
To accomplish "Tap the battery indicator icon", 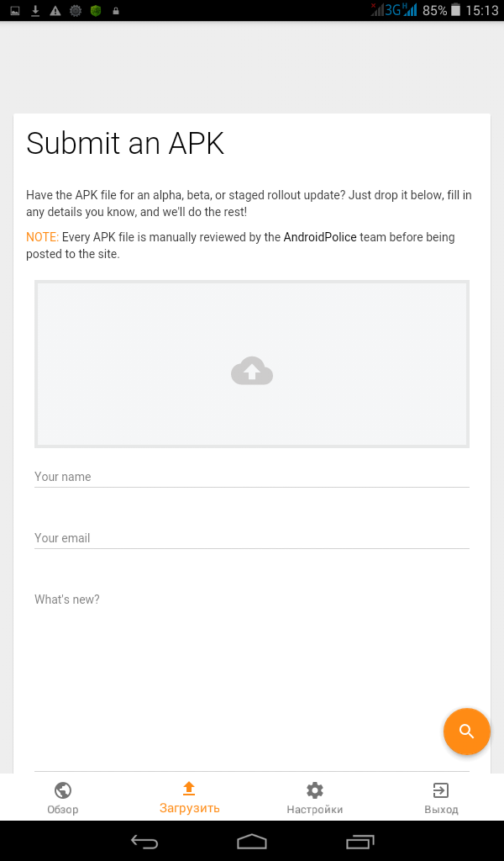I will (454, 10).
